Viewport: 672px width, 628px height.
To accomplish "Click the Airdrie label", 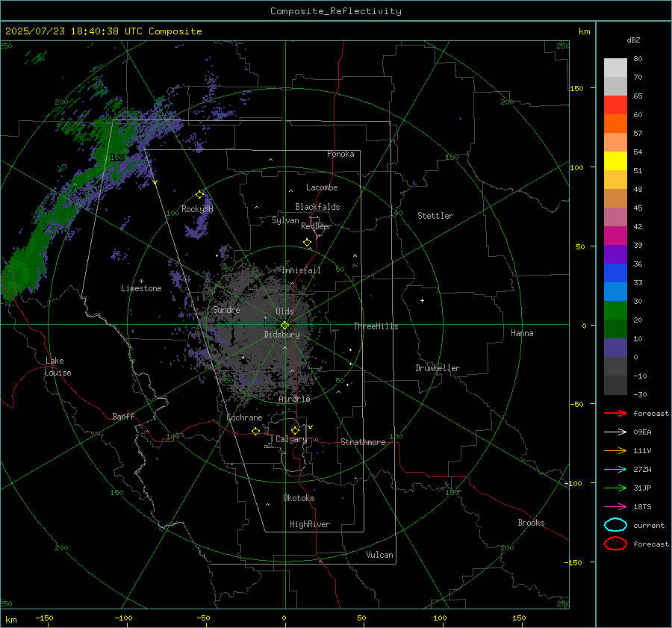I will 294,399.
